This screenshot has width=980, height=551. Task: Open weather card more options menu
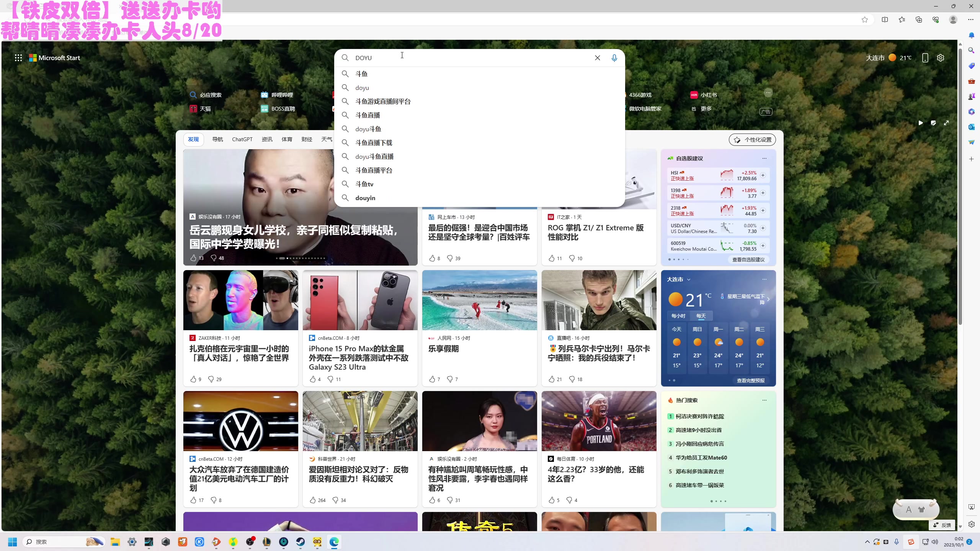coord(764,279)
